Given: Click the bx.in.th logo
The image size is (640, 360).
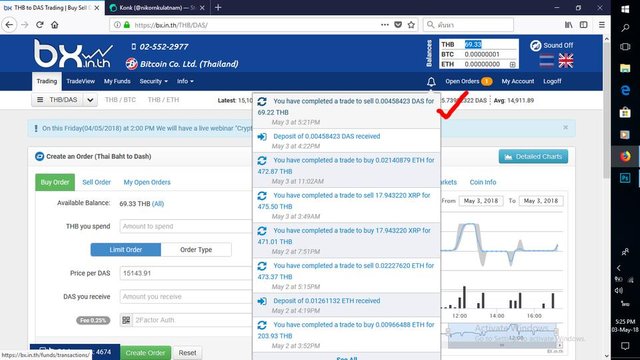Looking at the screenshot, I should (73, 53).
